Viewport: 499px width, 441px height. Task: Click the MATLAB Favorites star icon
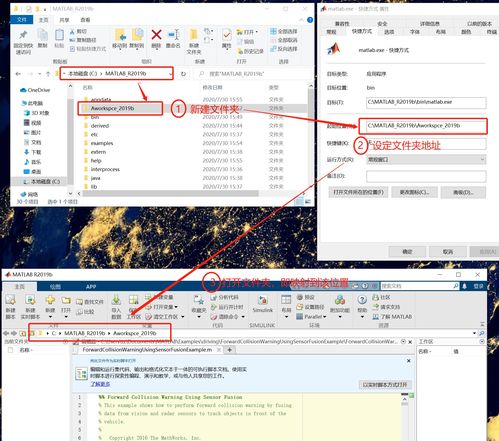pyautogui.click(x=199, y=300)
